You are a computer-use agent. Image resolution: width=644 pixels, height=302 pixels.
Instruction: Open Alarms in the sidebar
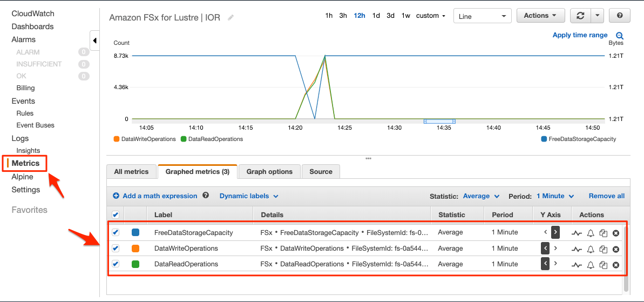pyautogui.click(x=23, y=39)
